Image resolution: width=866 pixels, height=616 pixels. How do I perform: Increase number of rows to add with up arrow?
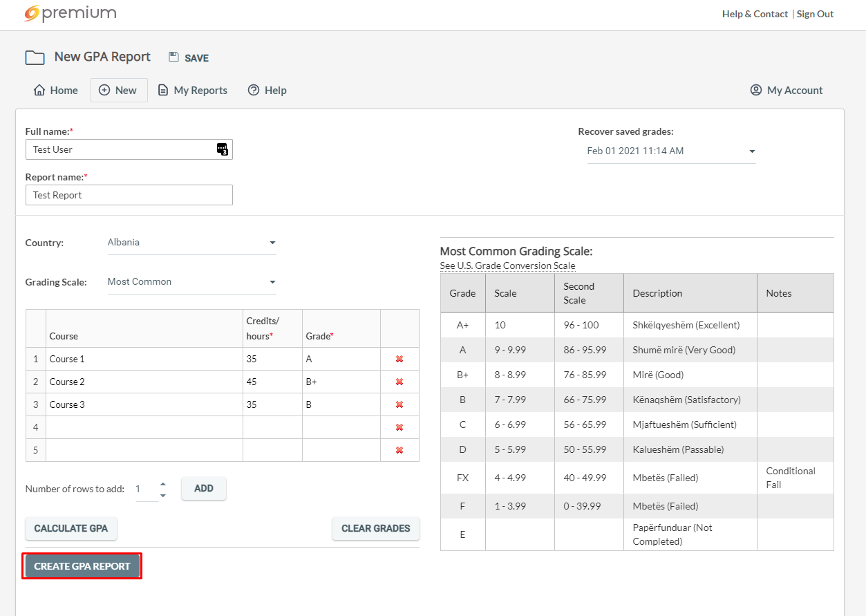click(x=163, y=484)
